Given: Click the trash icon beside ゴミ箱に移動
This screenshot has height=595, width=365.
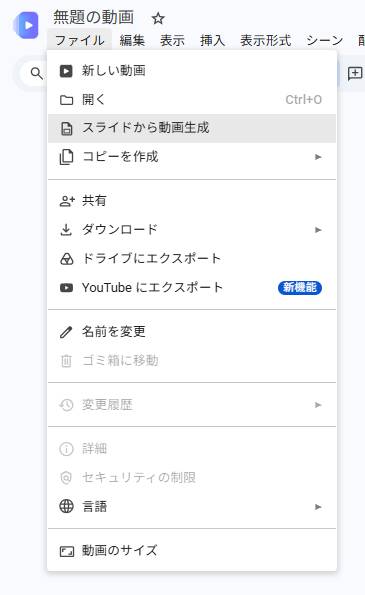Looking at the screenshot, I should coord(66,360).
